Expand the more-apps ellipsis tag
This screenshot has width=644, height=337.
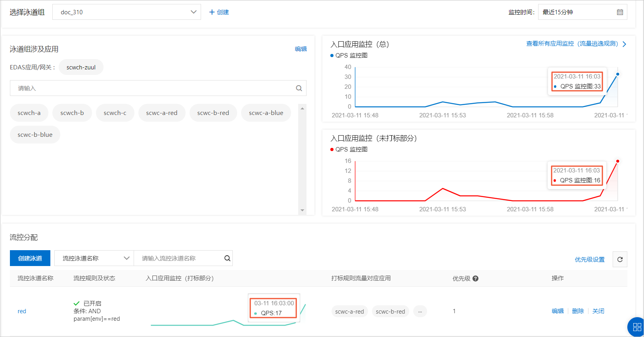point(420,312)
